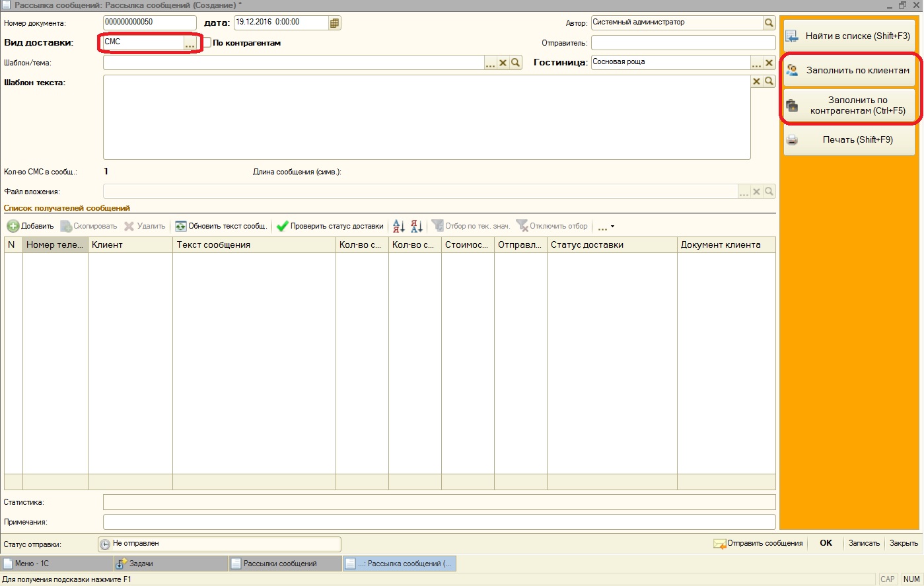924x586 pixels.
Task: Open Шаблон/тема magnifier lookup
Action: point(516,63)
